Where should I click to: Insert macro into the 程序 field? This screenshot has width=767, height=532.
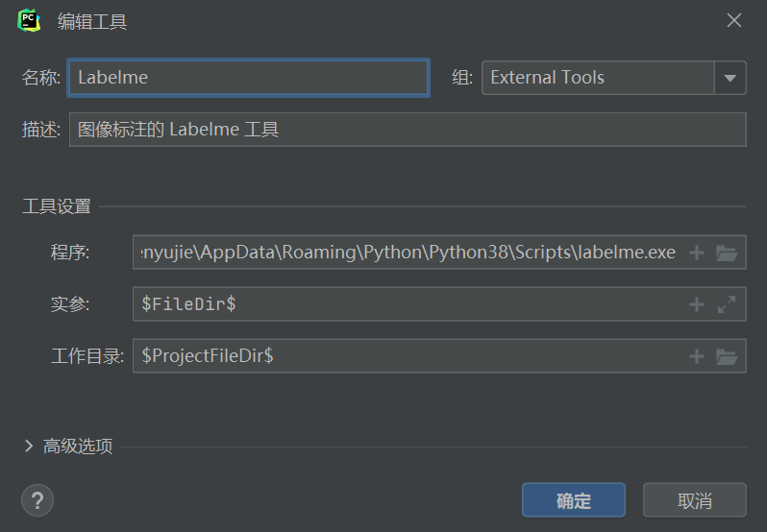pos(697,253)
